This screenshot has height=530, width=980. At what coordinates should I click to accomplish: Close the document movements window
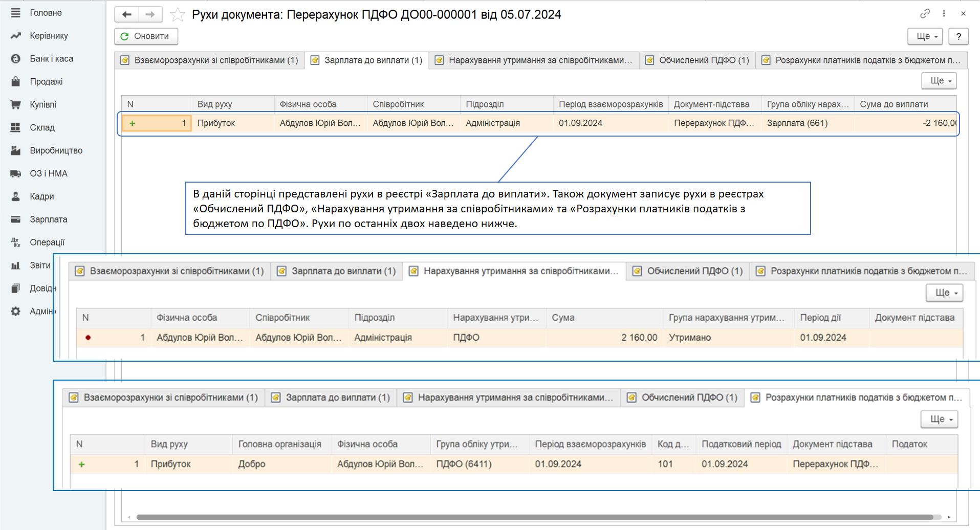point(963,14)
